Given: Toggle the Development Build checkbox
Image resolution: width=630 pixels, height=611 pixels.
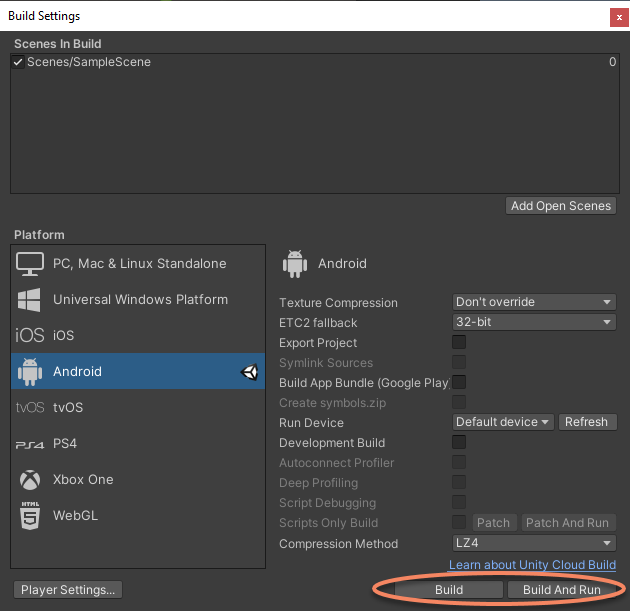Looking at the screenshot, I should click(x=459, y=442).
